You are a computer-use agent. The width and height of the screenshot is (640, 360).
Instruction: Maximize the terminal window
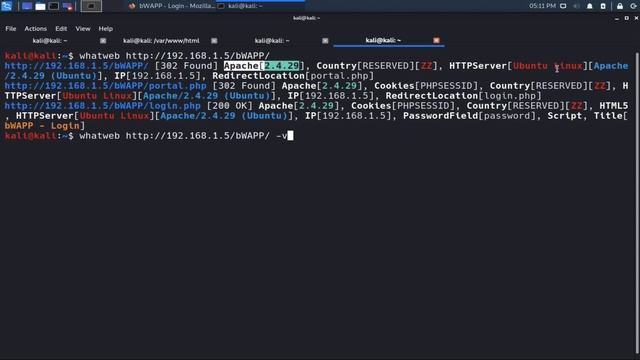[627, 18]
